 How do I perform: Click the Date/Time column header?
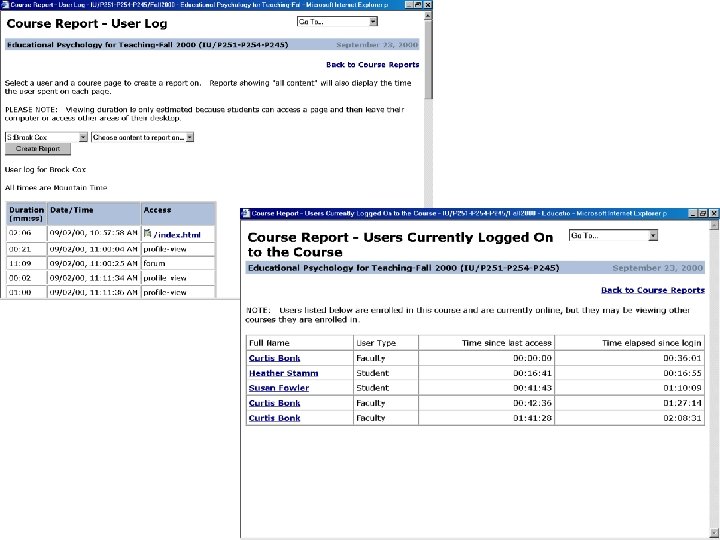point(94,214)
